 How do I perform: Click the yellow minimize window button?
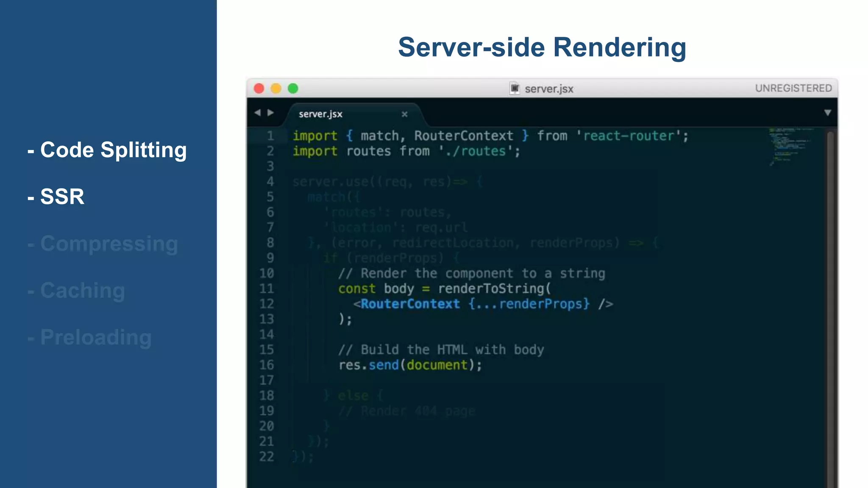(276, 89)
